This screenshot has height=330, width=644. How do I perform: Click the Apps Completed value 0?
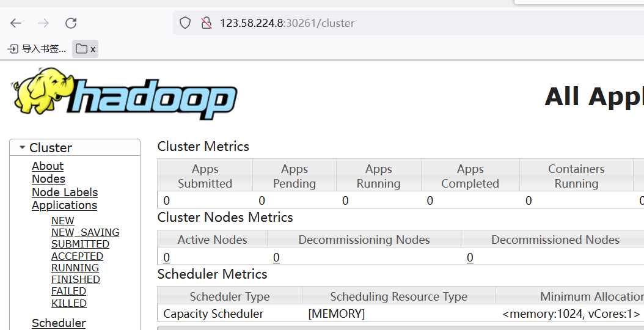(x=430, y=201)
